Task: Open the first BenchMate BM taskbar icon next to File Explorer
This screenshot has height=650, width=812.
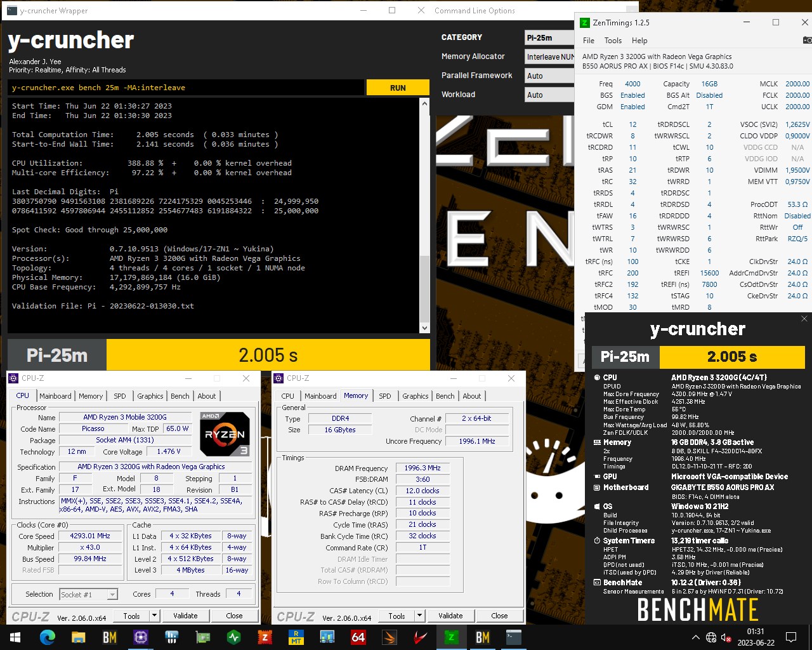Action: coord(109,637)
